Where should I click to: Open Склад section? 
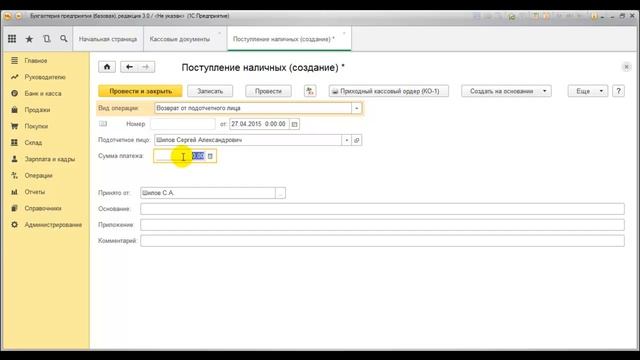pos(33,142)
